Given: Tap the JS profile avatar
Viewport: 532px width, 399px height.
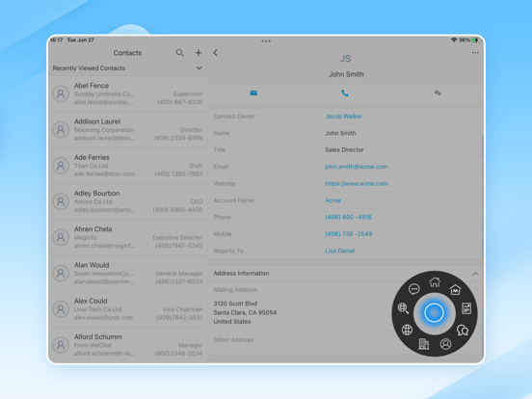Looking at the screenshot, I should coord(345,59).
